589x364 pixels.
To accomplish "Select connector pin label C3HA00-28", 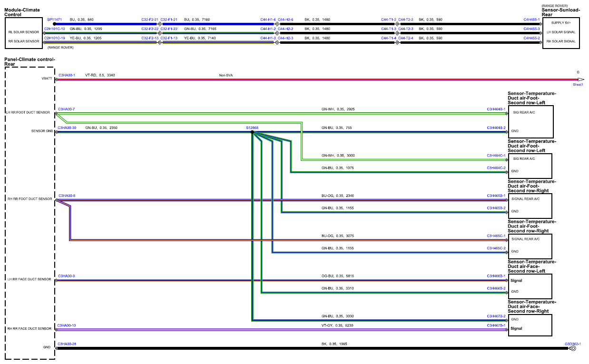I will click(x=67, y=344).
